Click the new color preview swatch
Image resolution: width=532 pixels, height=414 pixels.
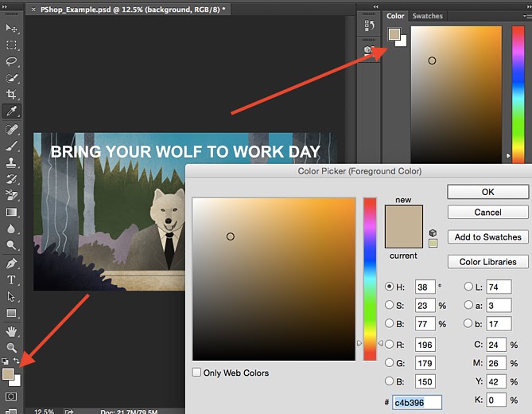(x=404, y=216)
